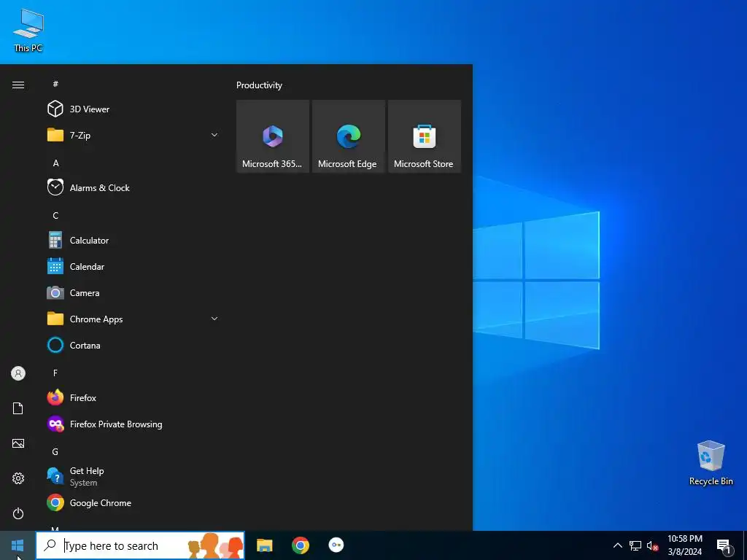
Task: Expand the Chrome Apps folder chevron
Action: (214, 319)
